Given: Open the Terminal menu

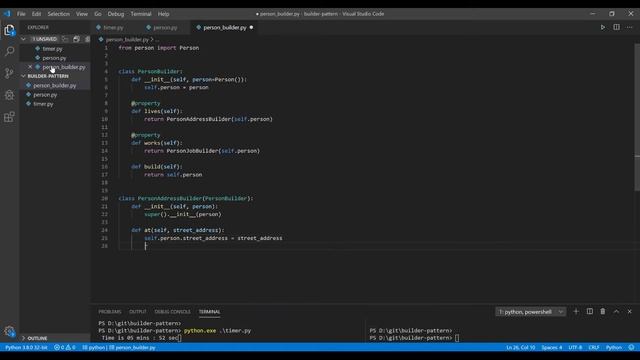Looking at the screenshot, I should tap(141, 13).
